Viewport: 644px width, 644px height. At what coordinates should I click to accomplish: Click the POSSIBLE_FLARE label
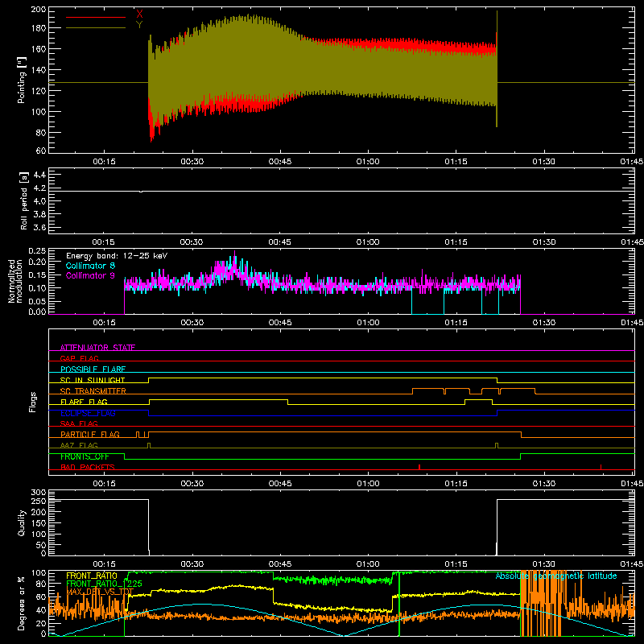[x=93, y=369]
